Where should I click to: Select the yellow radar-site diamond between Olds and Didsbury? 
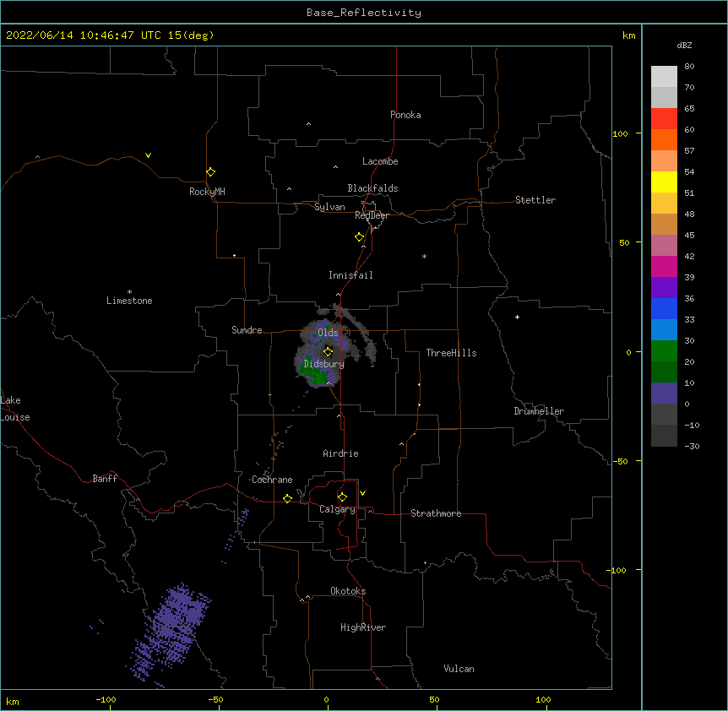click(328, 352)
